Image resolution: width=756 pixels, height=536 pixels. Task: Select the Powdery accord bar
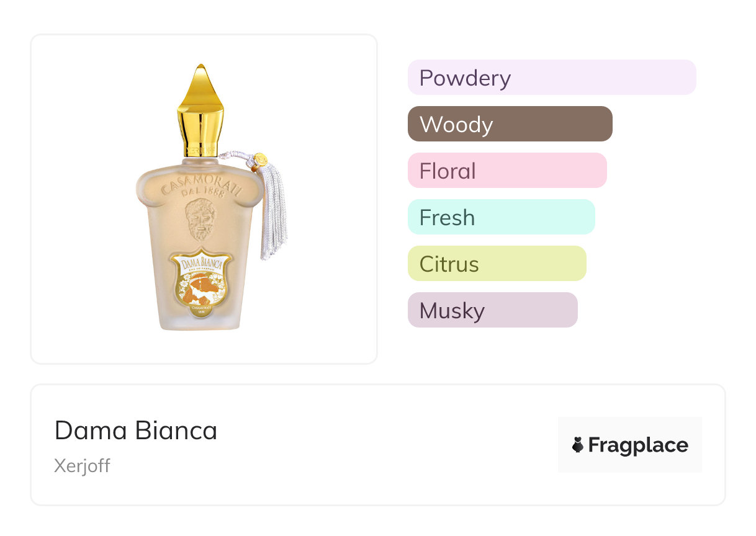click(x=552, y=78)
